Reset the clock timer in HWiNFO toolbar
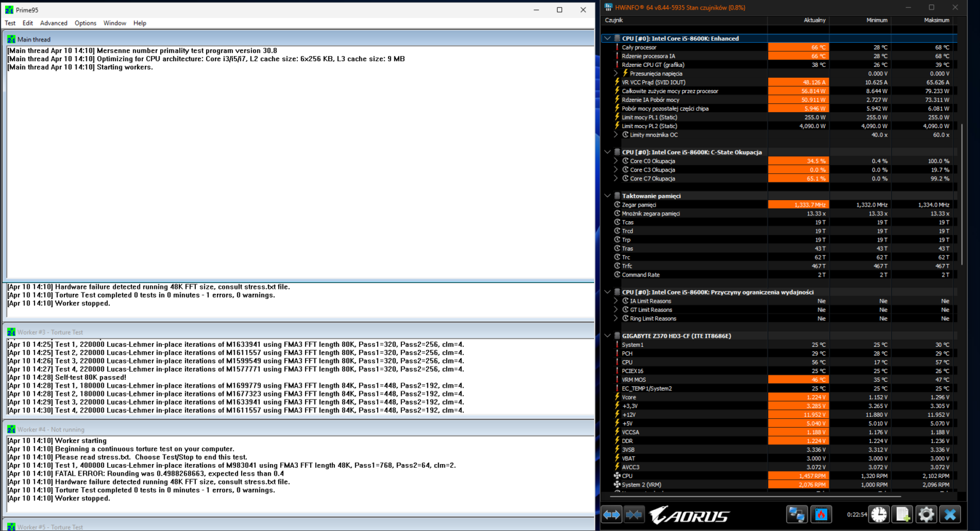 click(879, 514)
